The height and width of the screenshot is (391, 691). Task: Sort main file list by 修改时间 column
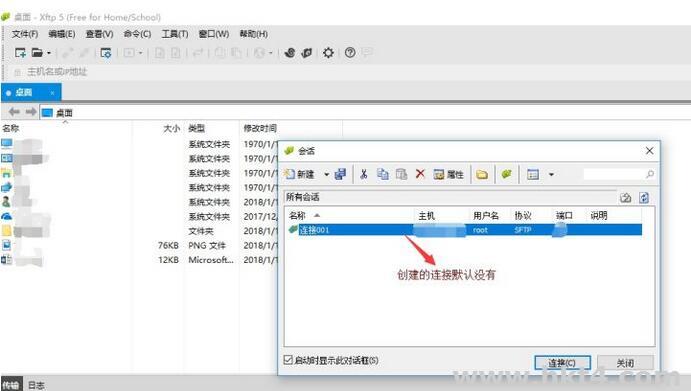pyautogui.click(x=260, y=128)
